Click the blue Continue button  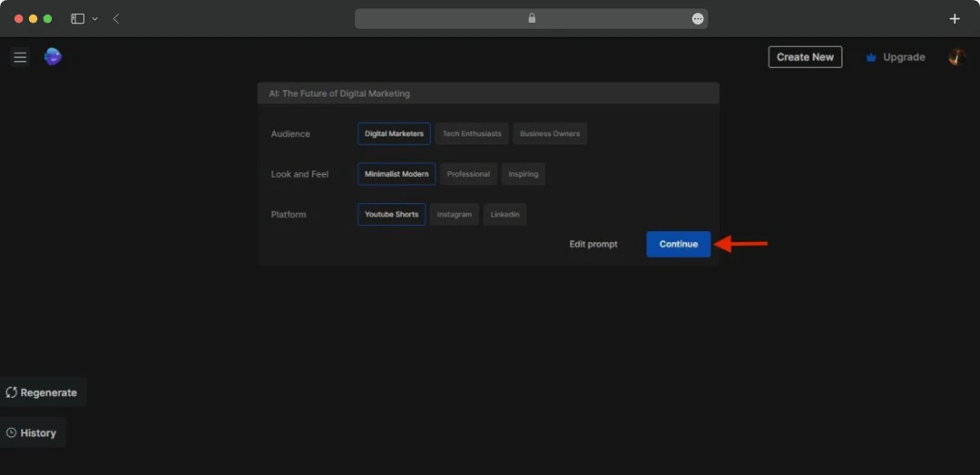pyautogui.click(x=678, y=244)
